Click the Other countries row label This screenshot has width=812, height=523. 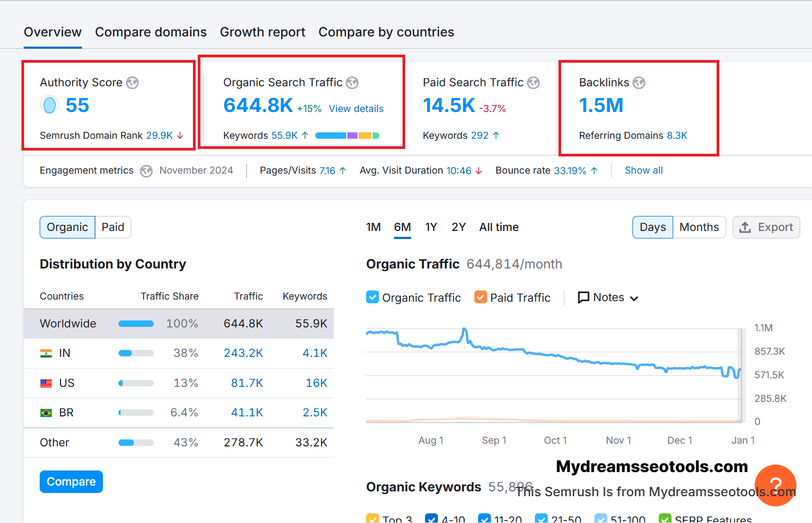(55, 443)
